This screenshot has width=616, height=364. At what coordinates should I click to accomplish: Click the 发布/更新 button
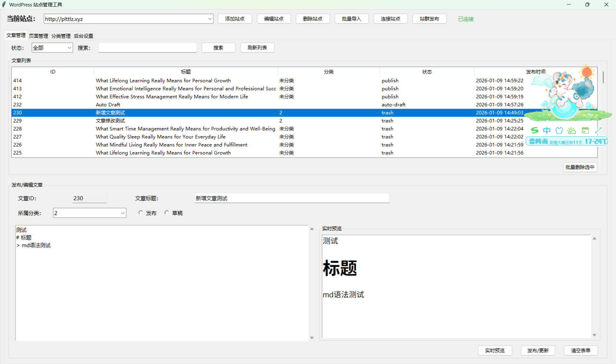click(538, 351)
